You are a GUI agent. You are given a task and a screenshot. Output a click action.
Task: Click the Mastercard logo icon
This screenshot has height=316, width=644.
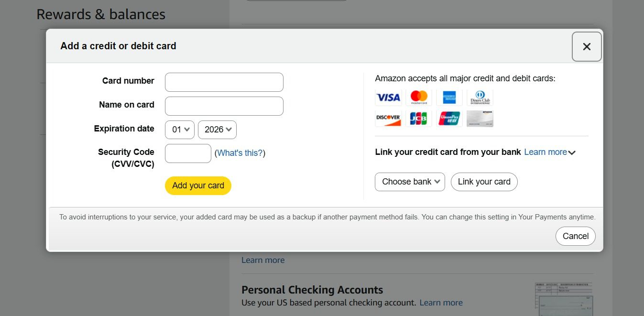419,97
